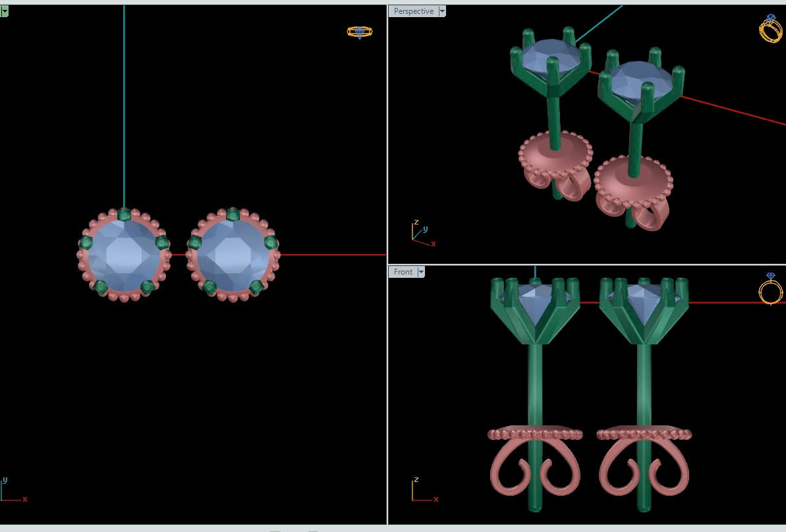
Task: Open the Front viewport dropdown arrow
Action: point(421,272)
